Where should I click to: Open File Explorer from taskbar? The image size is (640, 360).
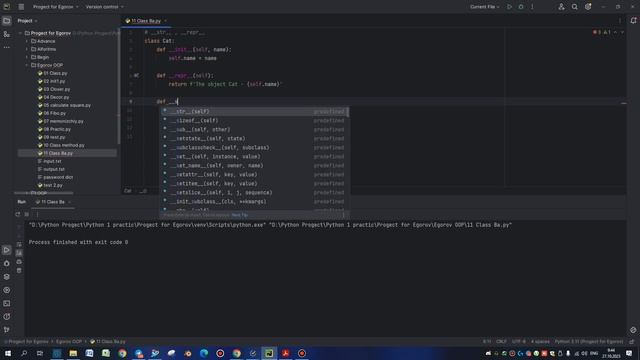[x=73, y=353]
